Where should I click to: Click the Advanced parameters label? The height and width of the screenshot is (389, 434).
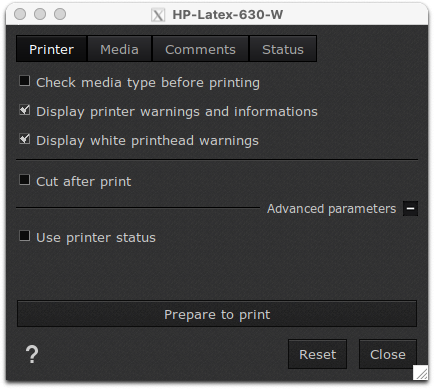(x=331, y=209)
